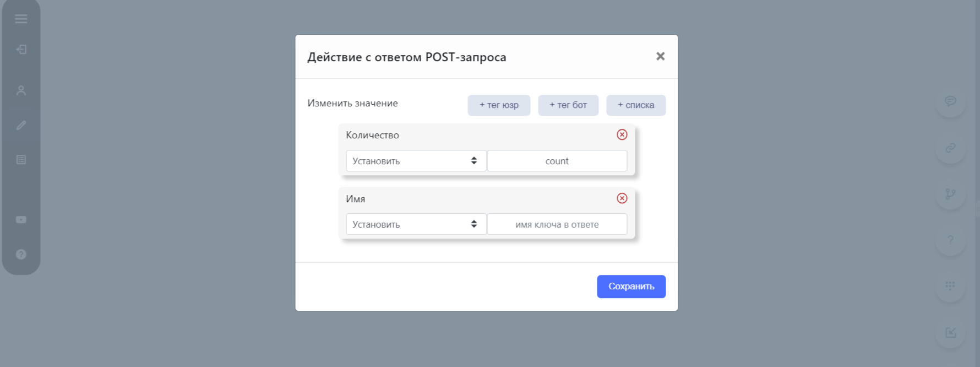Click the chat message icon on the right
Image resolution: width=980 pixels, height=367 pixels.
tap(950, 101)
